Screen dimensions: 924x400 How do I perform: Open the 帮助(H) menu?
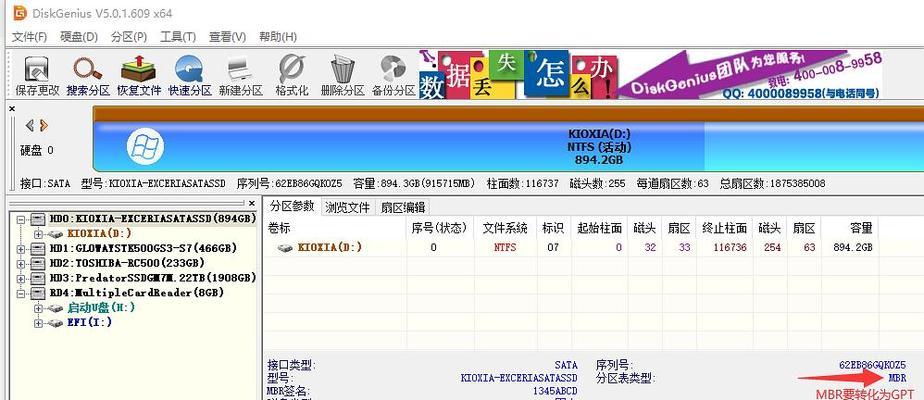click(x=278, y=37)
